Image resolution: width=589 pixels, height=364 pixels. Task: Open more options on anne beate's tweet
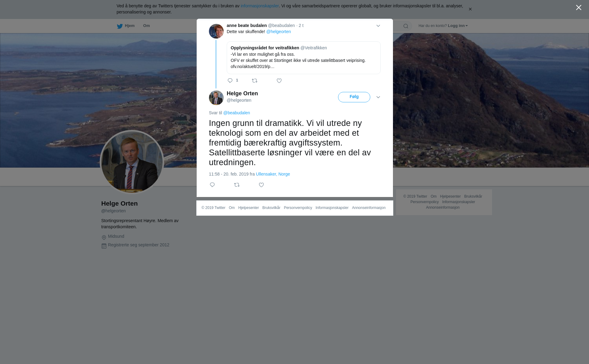378,26
